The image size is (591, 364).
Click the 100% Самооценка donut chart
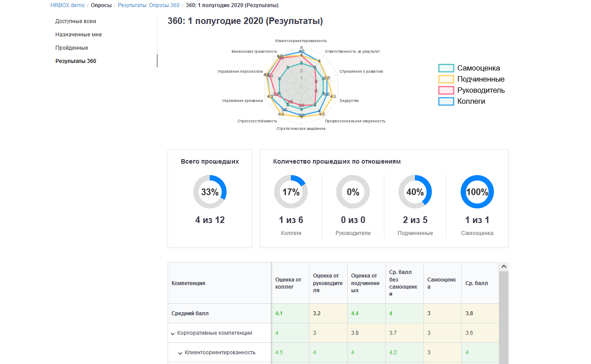click(477, 192)
